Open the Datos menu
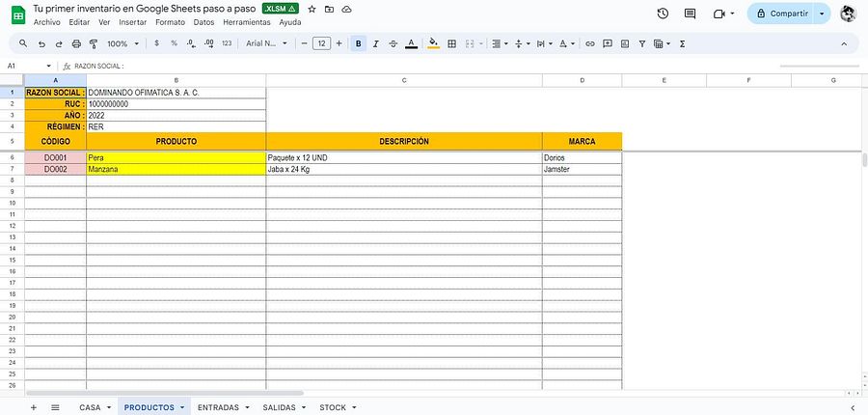The image size is (868, 415). pos(203,23)
